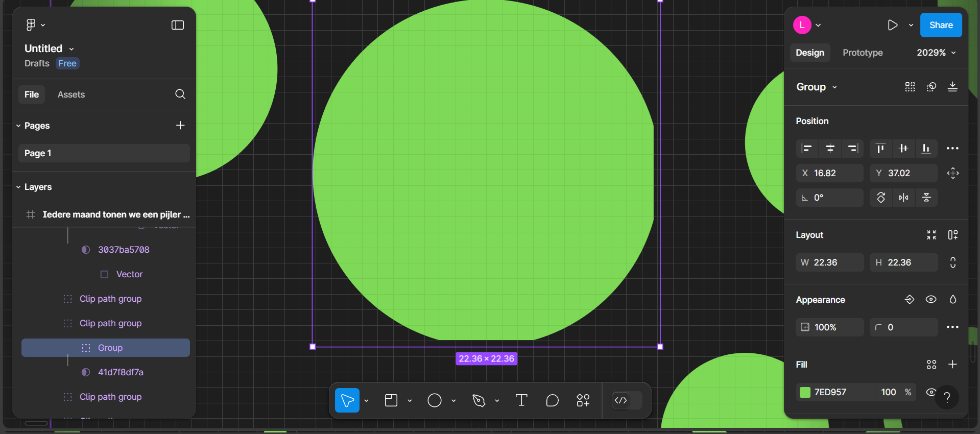
Task: Select the Move tool
Action: click(347, 400)
